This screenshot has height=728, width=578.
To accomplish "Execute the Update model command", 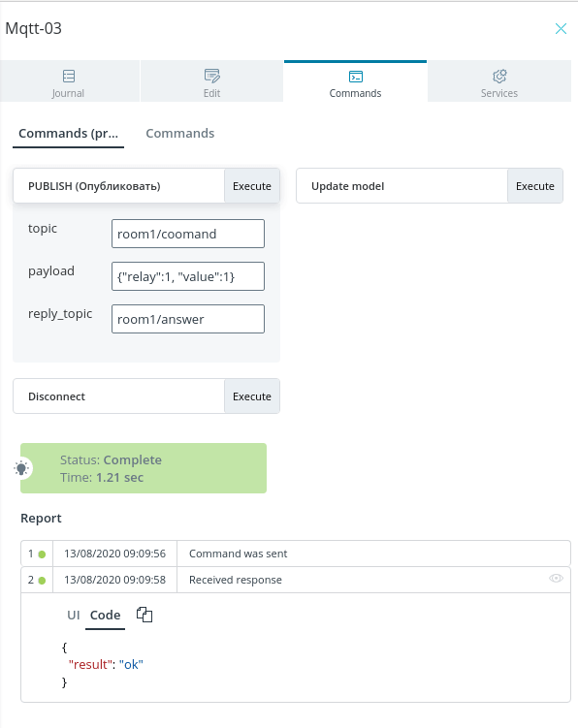I will click(534, 186).
